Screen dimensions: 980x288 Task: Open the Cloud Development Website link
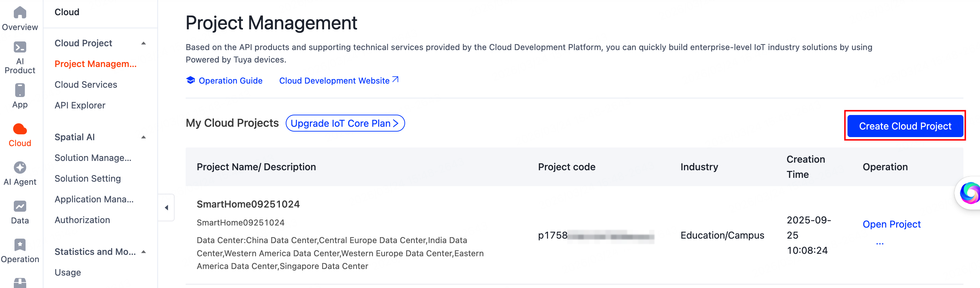(x=334, y=80)
